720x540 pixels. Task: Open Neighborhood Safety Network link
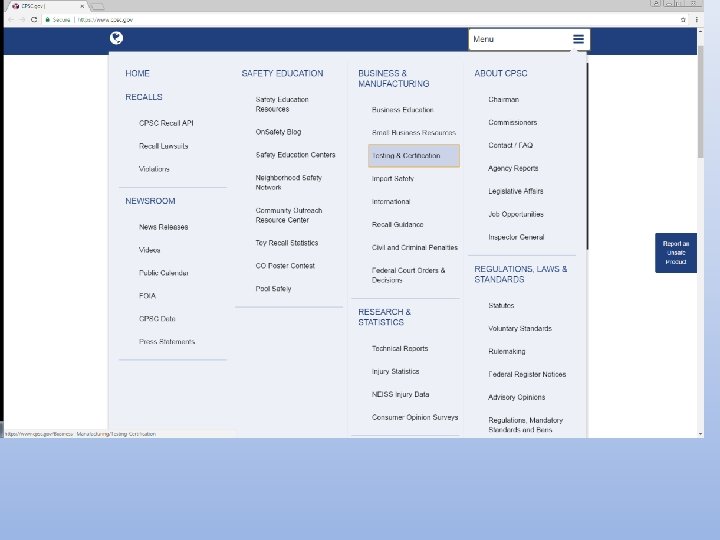pos(288,182)
